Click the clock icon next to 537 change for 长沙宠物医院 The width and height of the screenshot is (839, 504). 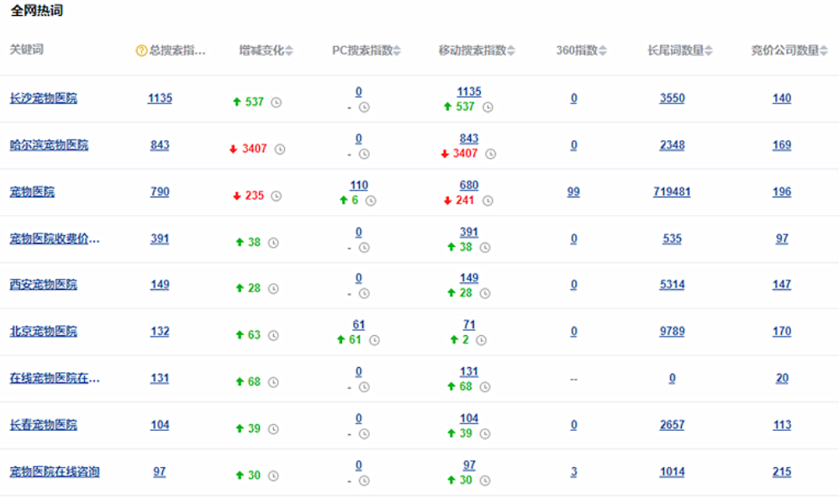pyautogui.click(x=276, y=102)
